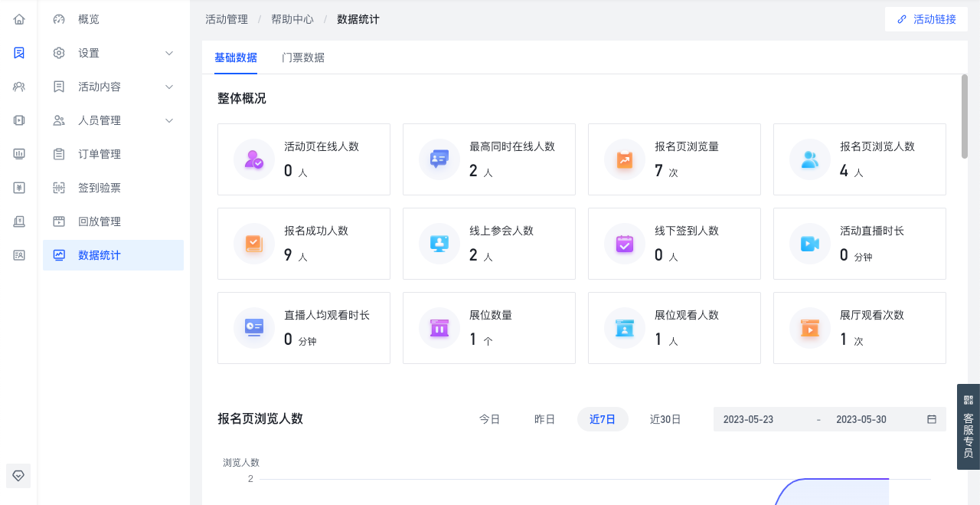Click the vertical scrollbar thumb
980x505 pixels.
click(965, 116)
